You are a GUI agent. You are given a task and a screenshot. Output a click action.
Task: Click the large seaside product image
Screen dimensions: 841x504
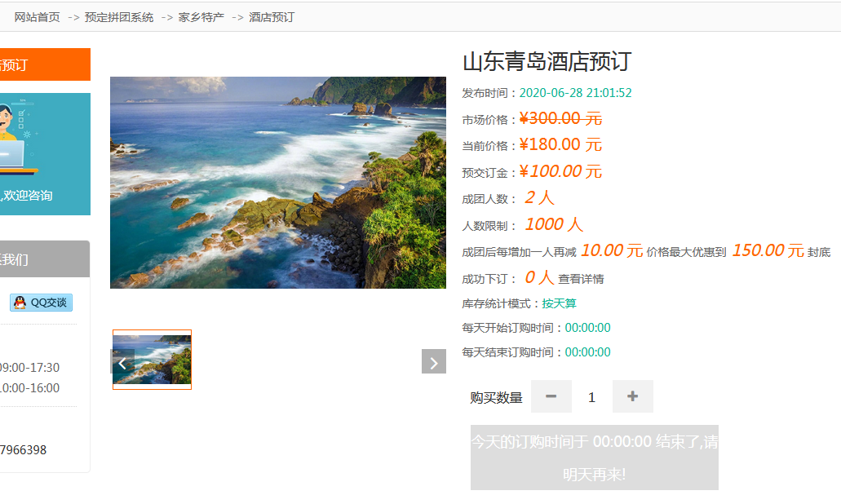277,182
